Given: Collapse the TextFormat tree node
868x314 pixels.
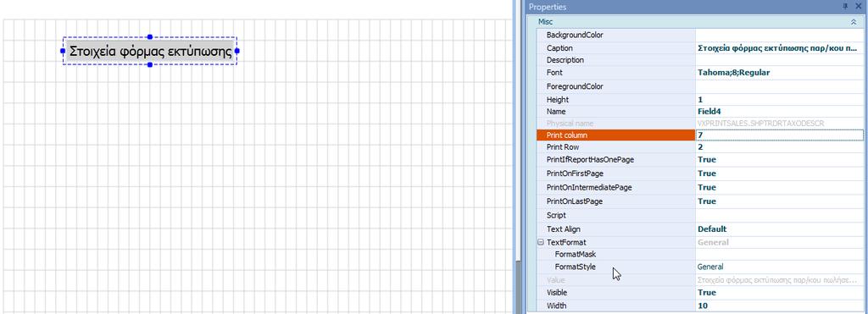Looking at the screenshot, I should (x=541, y=242).
